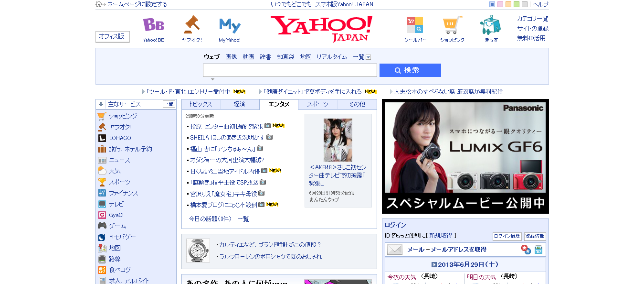
Task: Click the 一覧 button in 主なサービス header
Action: 169,104
